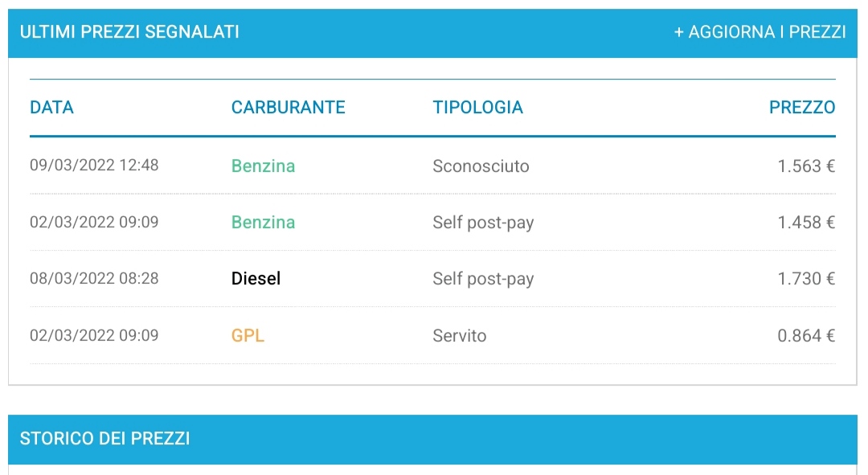Click the 1.730 € Diesel price

pos(805,279)
